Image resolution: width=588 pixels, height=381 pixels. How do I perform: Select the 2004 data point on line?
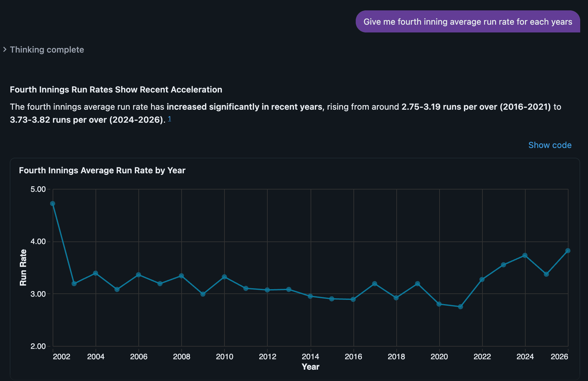click(96, 273)
